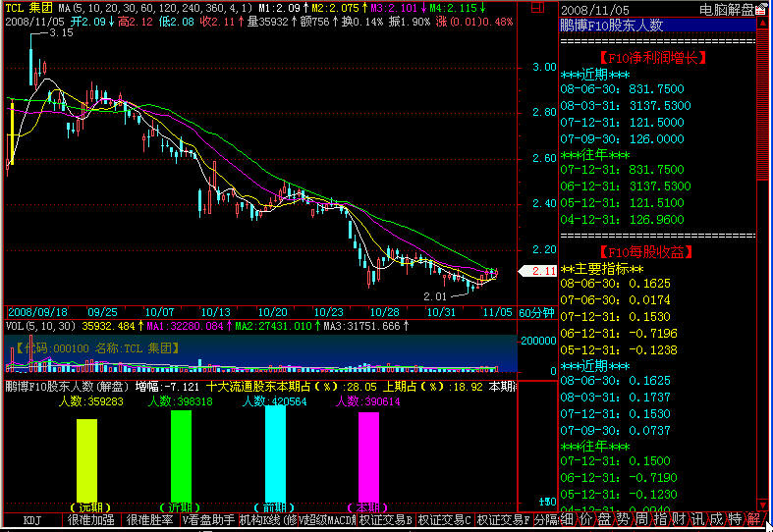Click the VOL(5,10,30) indicator label

pos(40,326)
